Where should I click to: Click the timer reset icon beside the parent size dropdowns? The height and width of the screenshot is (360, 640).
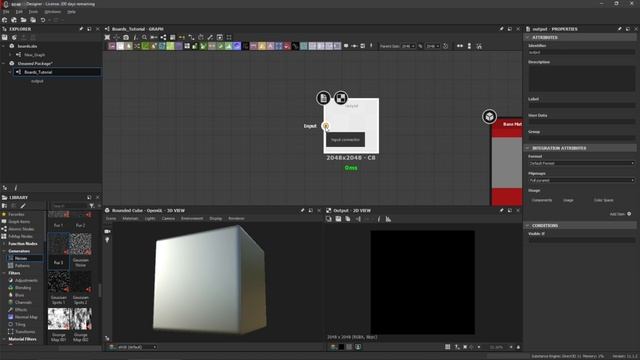[445, 46]
